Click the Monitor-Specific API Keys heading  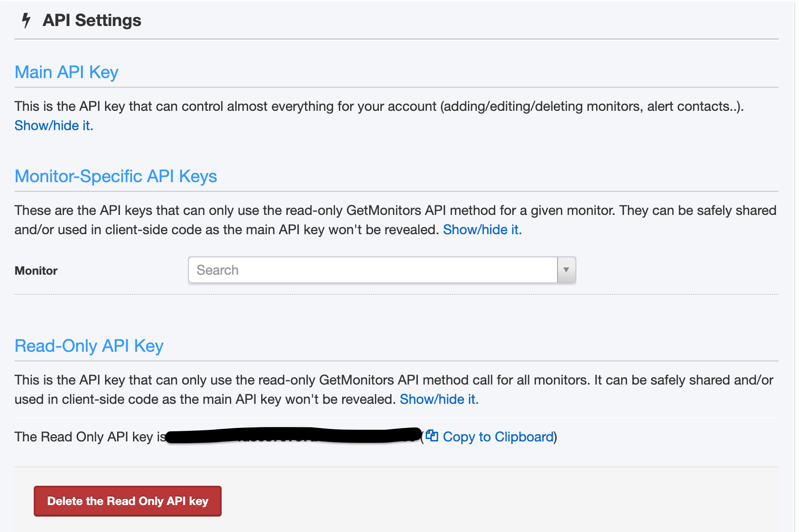pos(116,176)
